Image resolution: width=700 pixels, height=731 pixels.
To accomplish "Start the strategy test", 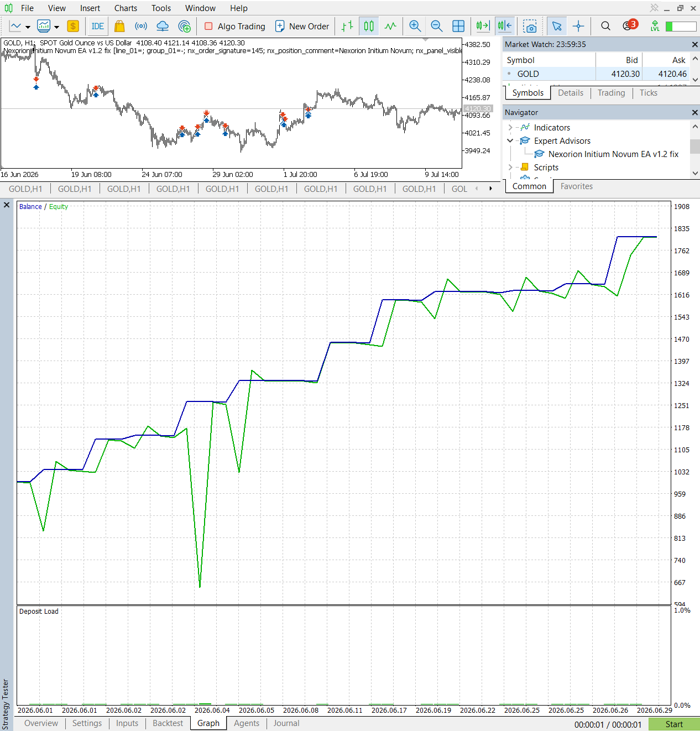I will 674,724.
